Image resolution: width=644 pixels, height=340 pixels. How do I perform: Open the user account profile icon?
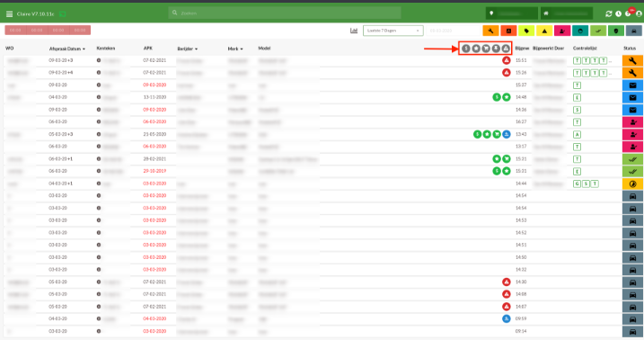(x=639, y=13)
